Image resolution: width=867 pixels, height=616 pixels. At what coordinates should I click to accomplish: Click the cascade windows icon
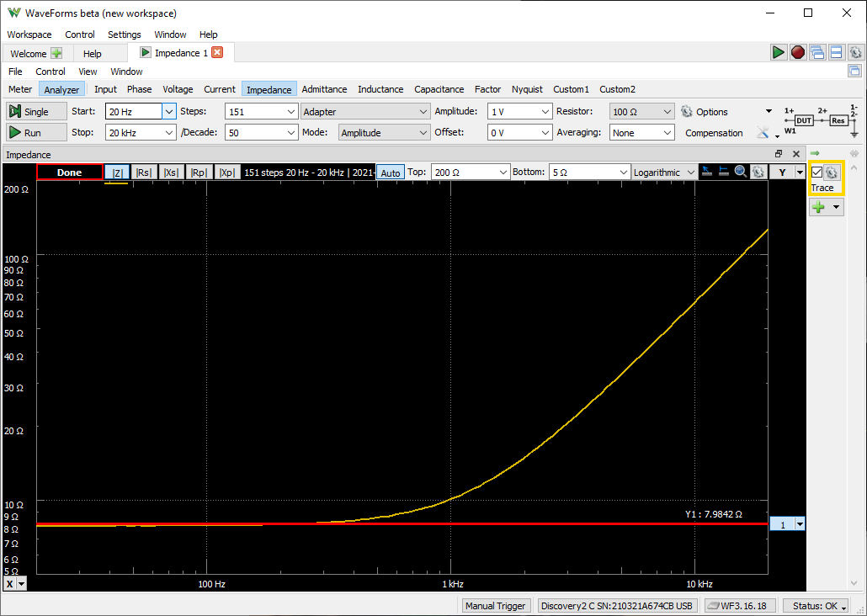[817, 52]
